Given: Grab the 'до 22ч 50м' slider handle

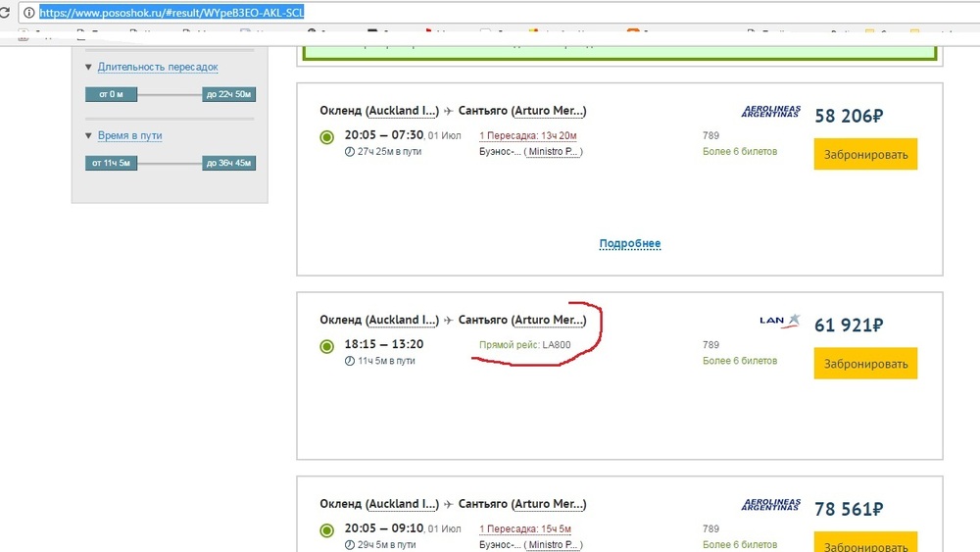Looking at the screenshot, I should click(x=228, y=94).
